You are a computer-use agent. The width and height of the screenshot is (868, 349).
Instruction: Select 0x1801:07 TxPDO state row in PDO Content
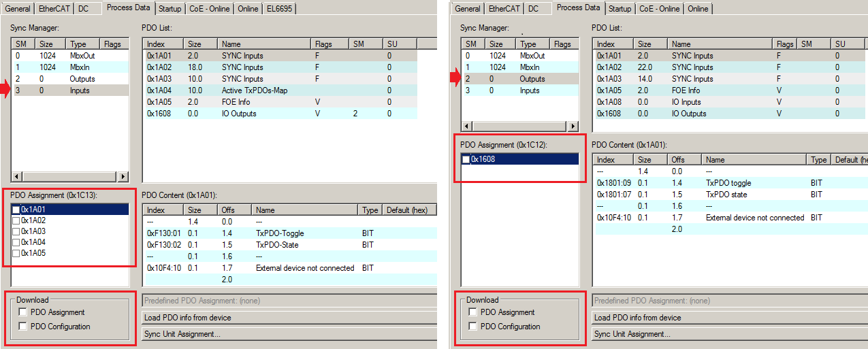[730, 195]
